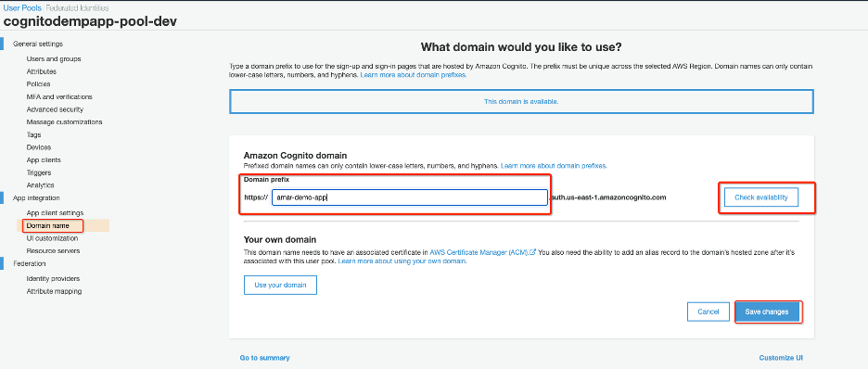This screenshot has height=369, width=868.
Task: Follow the Go to summary link
Action: 264,358
